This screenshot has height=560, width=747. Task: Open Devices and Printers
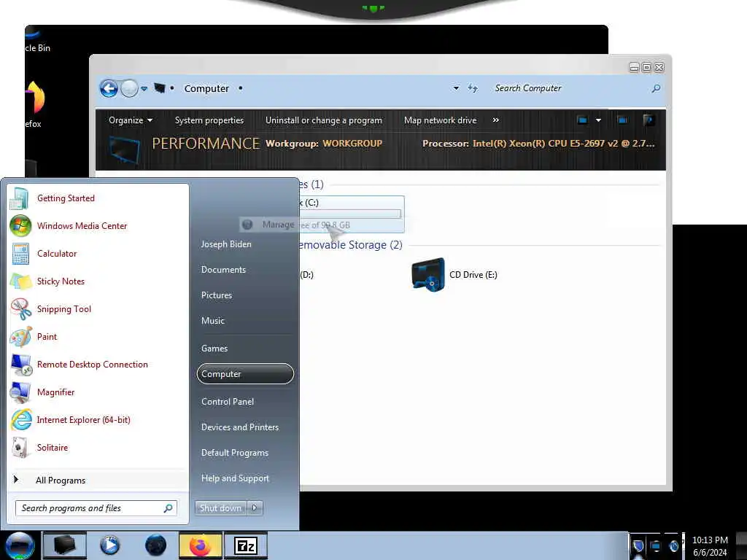coord(240,427)
